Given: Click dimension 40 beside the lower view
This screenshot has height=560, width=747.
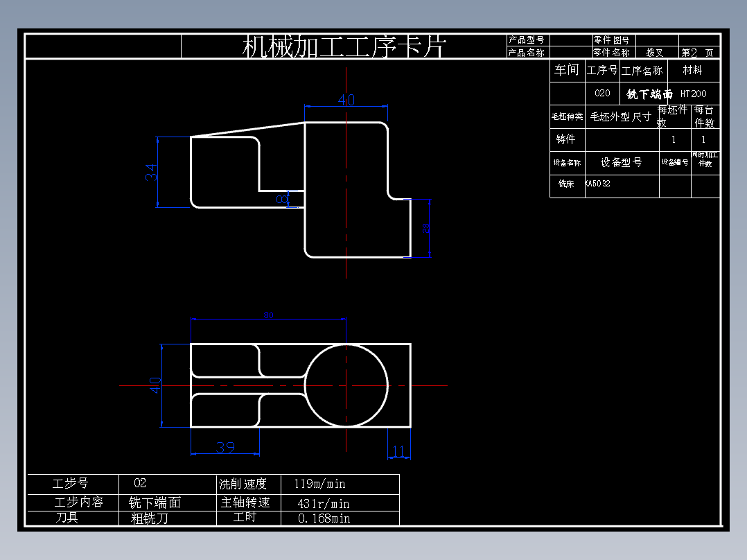Looking at the screenshot, I should coord(155,385).
